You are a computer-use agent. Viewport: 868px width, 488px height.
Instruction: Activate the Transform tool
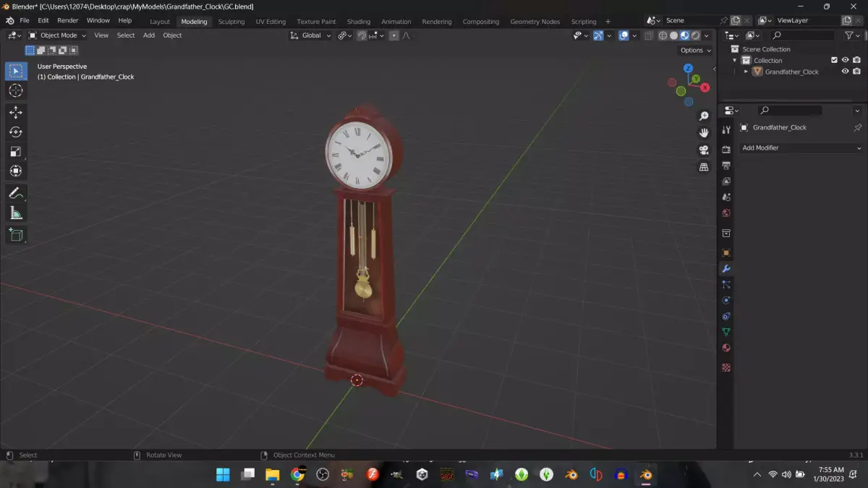pos(16,171)
